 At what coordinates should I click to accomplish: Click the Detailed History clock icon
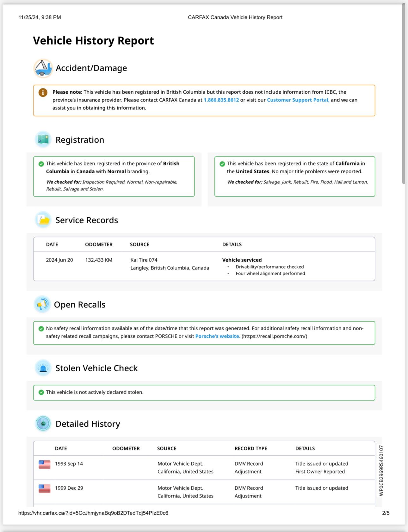[x=43, y=424]
